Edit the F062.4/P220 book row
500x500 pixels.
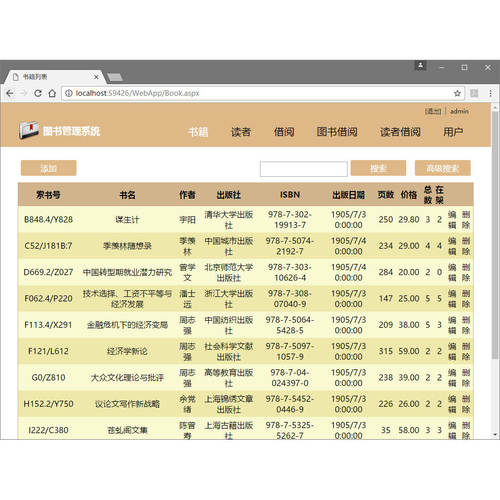[452, 299]
